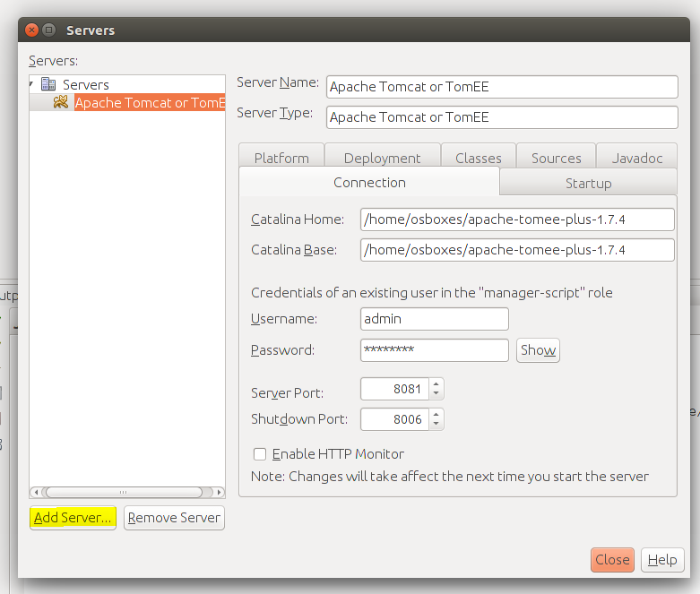The height and width of the screenshot is (594, 700).
Task: Decrease the Server Port value
Action: tap(436, 393)
